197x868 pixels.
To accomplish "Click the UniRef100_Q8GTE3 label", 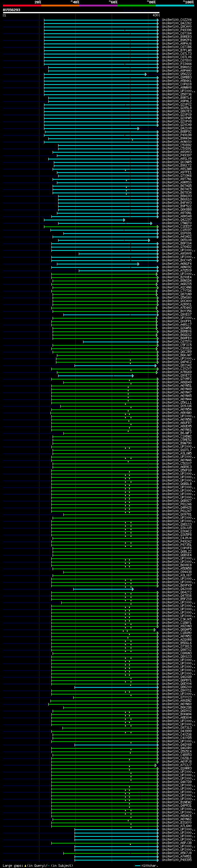I will point(176,111).
